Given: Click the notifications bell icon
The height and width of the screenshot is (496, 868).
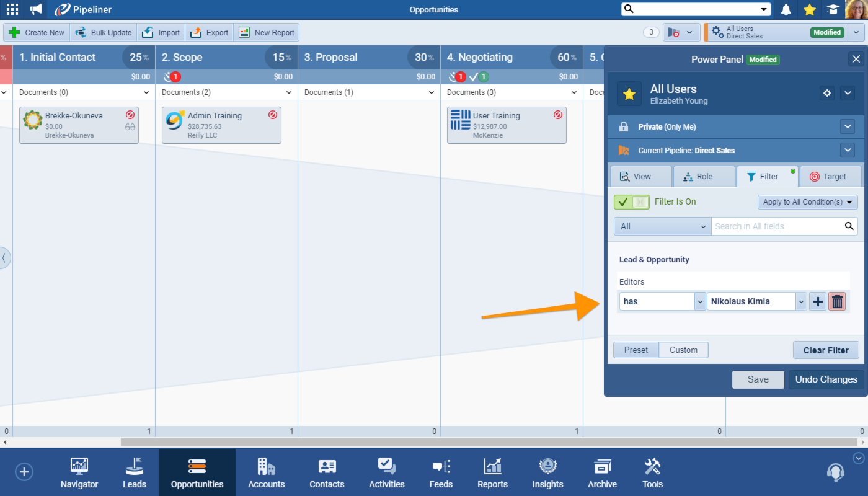Looking at the screenshot, I should click(x=786, y=9).
